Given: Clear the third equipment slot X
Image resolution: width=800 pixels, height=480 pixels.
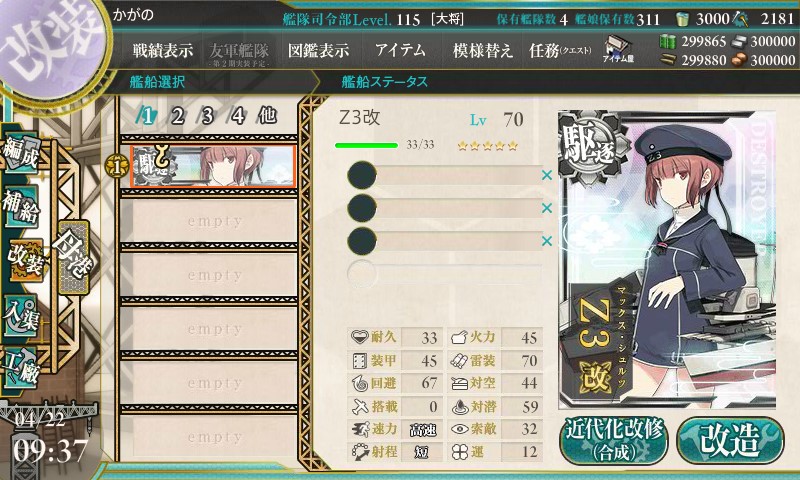Looking at the screenshot, I should pos(546,240).
